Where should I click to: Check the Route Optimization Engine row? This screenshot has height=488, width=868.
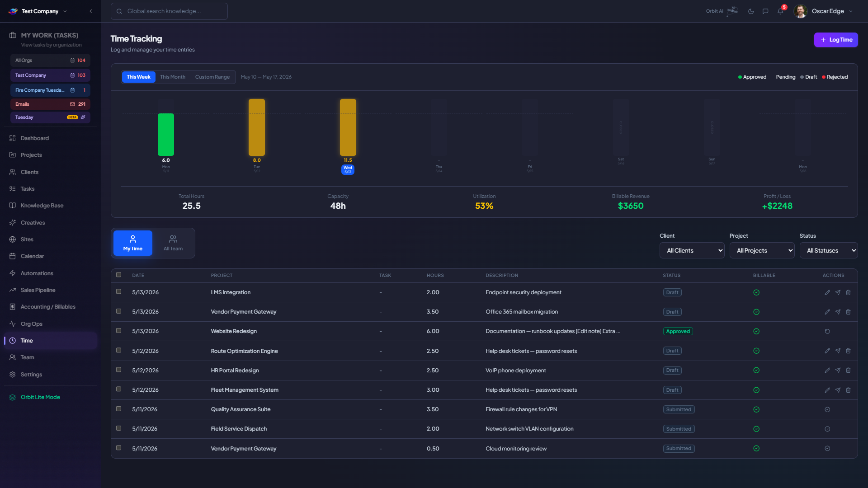pos(119,350)
